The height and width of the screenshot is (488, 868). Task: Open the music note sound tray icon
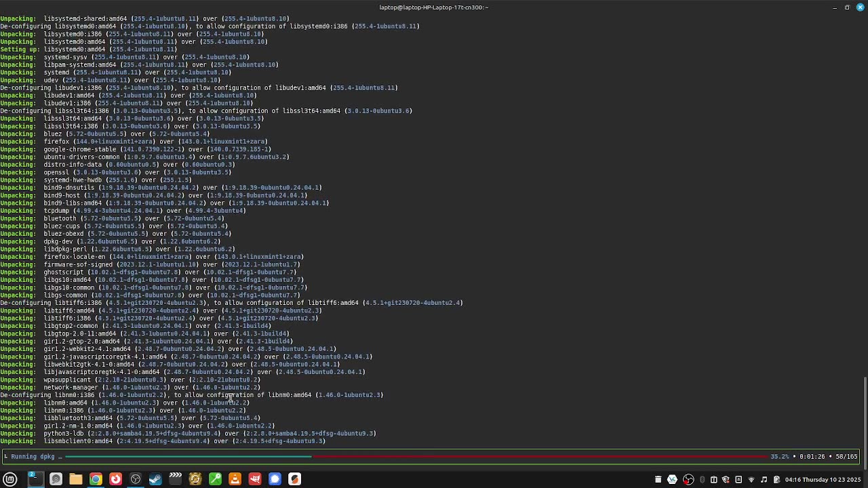click(764, 480)
